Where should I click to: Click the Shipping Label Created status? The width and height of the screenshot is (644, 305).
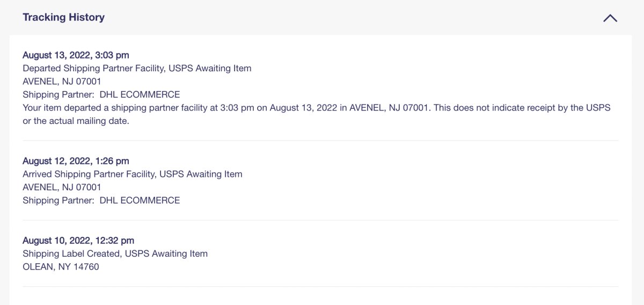click(115, 254)
